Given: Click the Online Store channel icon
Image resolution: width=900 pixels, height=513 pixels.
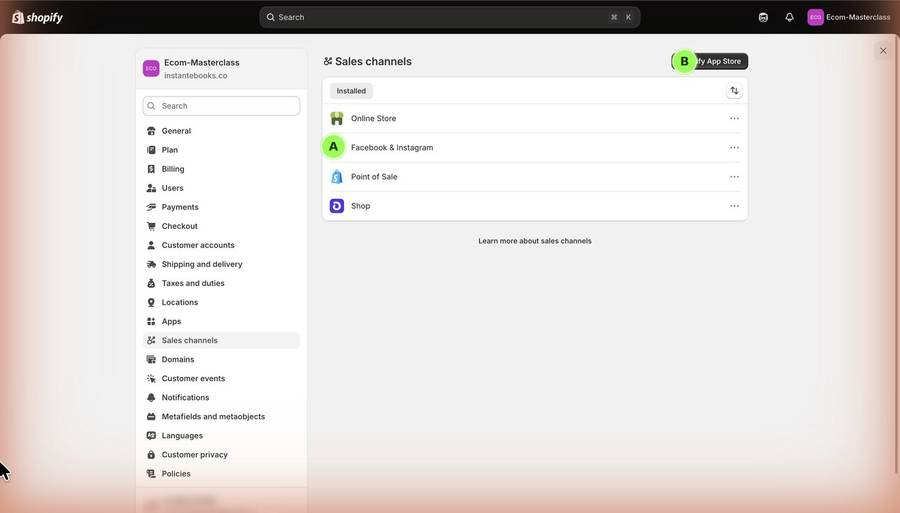Looking at the screenshot, I should 337,118.
